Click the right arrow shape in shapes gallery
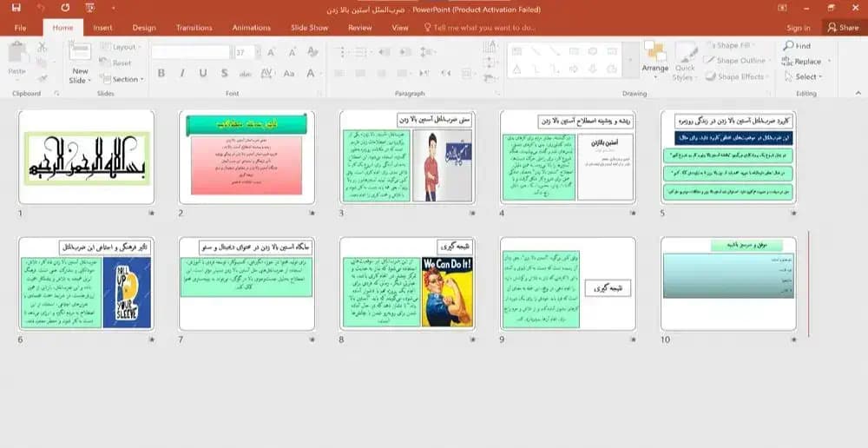This screenshot has height=448, width=868. [x=574, y=69]
